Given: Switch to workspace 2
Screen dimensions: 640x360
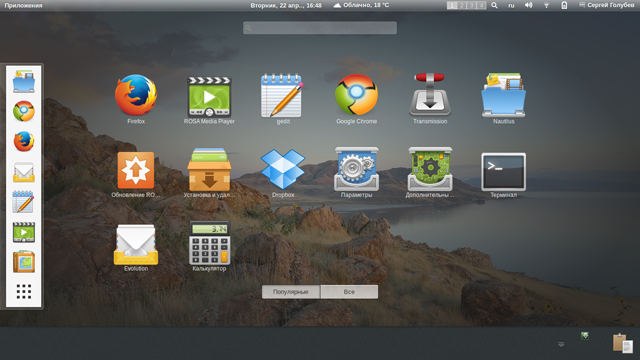Looking at the screenshot, I should tap(462, 5).
